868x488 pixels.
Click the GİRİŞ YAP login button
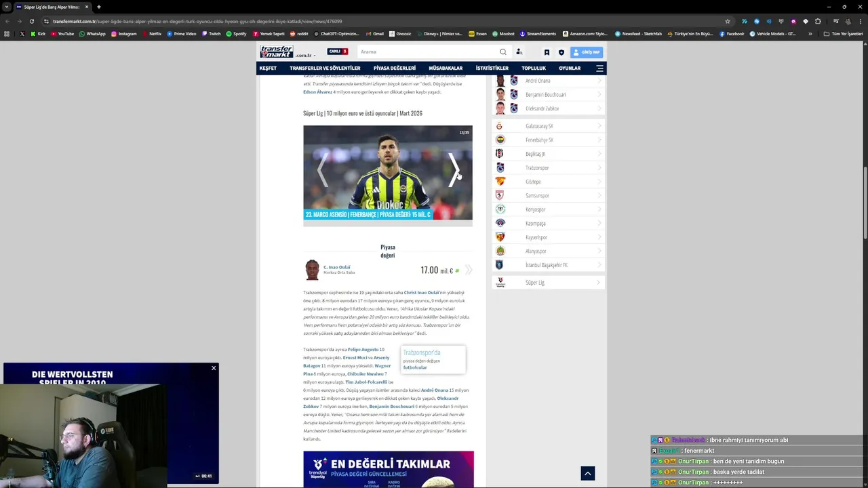pos(587,52)
